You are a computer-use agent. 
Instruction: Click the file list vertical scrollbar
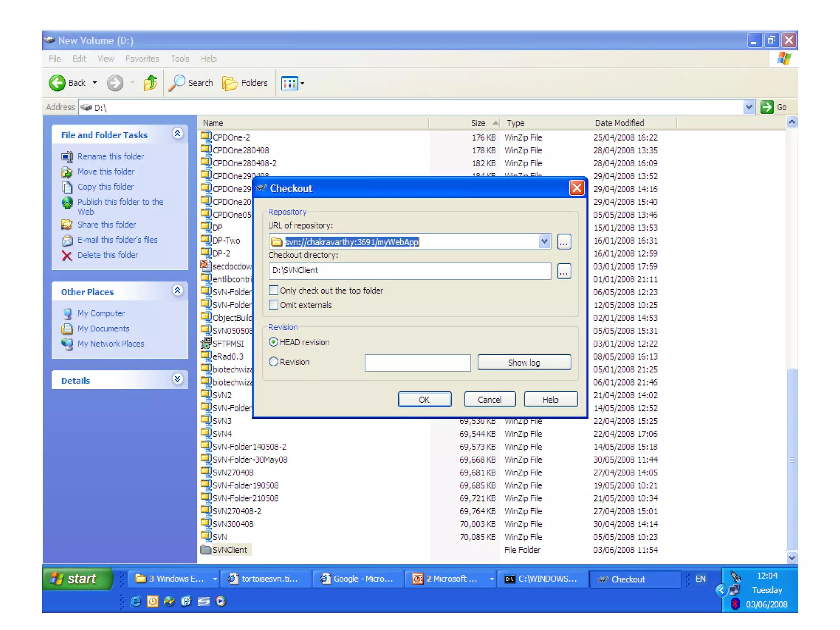792,459
